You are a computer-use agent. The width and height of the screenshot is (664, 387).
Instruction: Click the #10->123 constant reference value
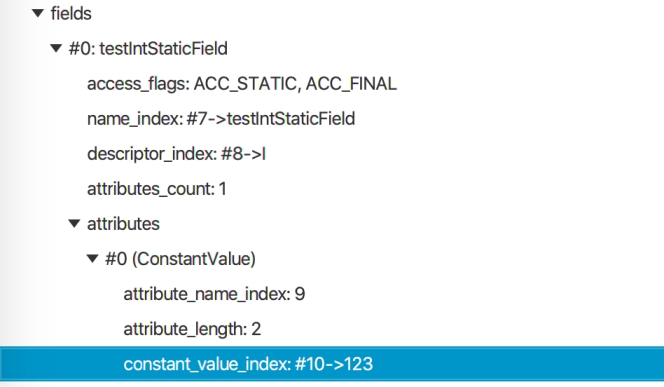point(334,364)
